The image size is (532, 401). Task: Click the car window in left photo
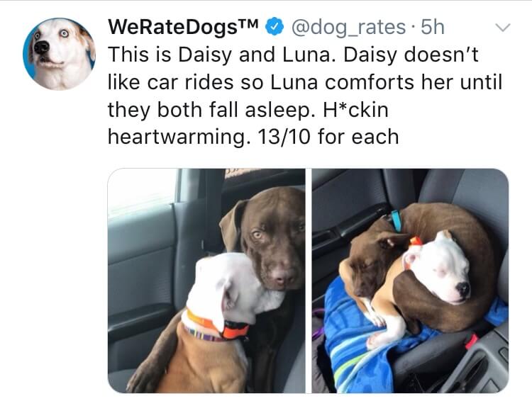(x=142, y=192)
